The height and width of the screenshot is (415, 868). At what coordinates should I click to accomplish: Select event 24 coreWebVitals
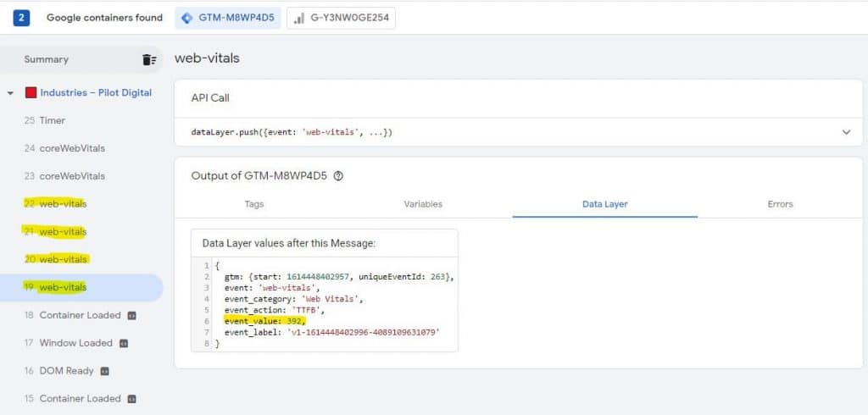point(64,148)
